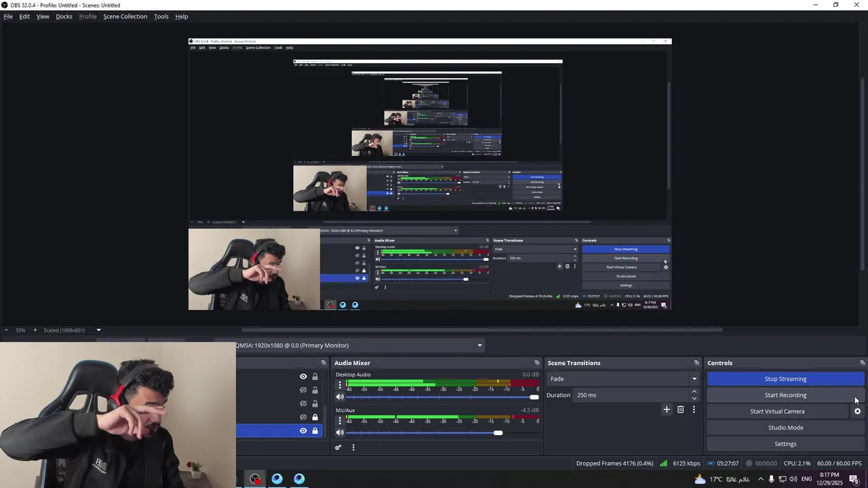The height and width of the screenshot is (488, 868).
Task: Open virtual camera configuration gear icon
Action: click(857, 411)
